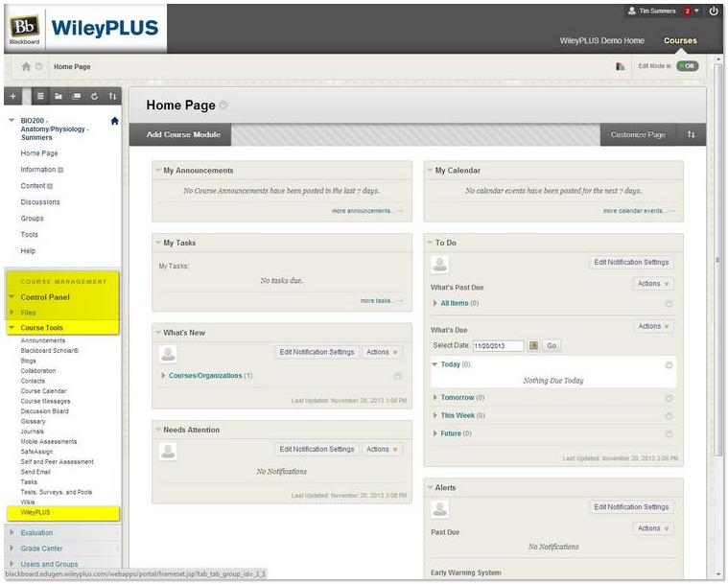Click the Go button

tap(552, 346)
